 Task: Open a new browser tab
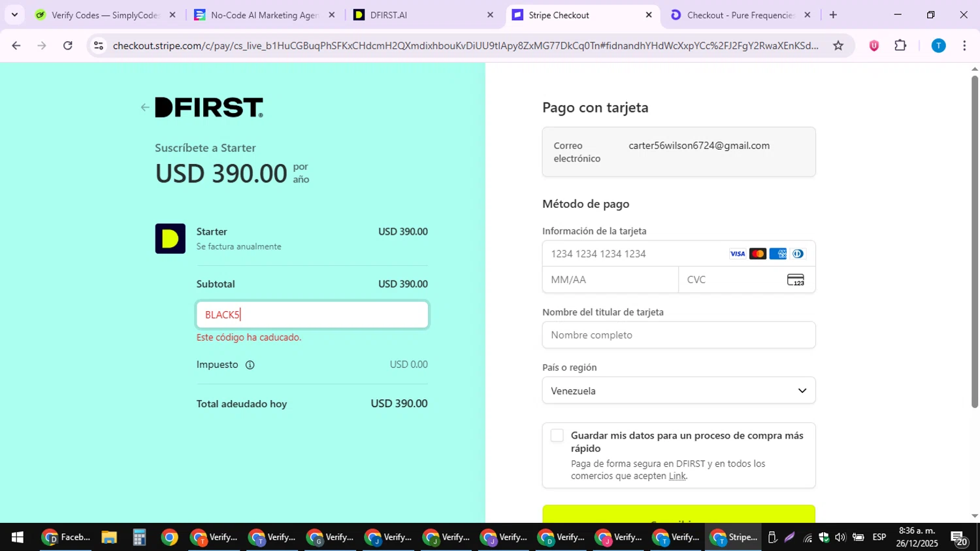(x=833, y=14)
